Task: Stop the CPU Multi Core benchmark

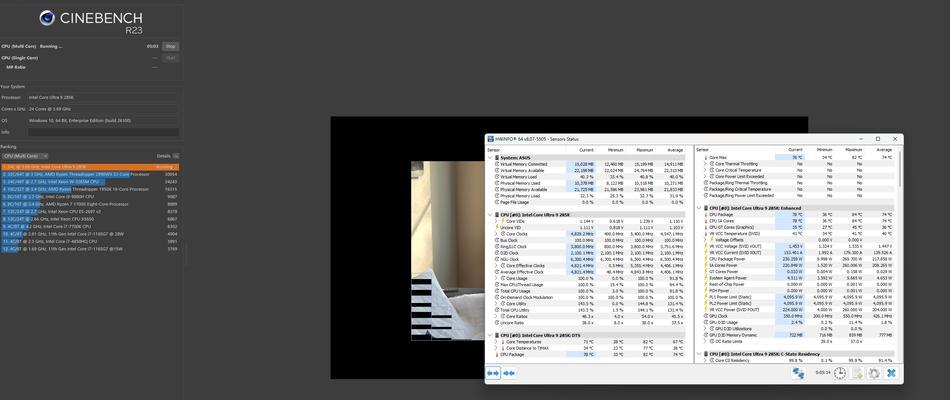Action: tap(171, 46)
